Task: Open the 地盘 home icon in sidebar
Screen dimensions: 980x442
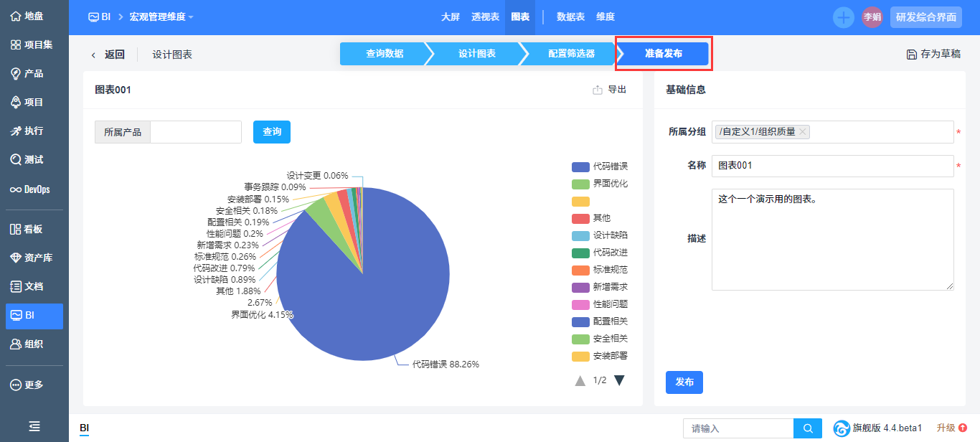Action: (x=15, y=16)
